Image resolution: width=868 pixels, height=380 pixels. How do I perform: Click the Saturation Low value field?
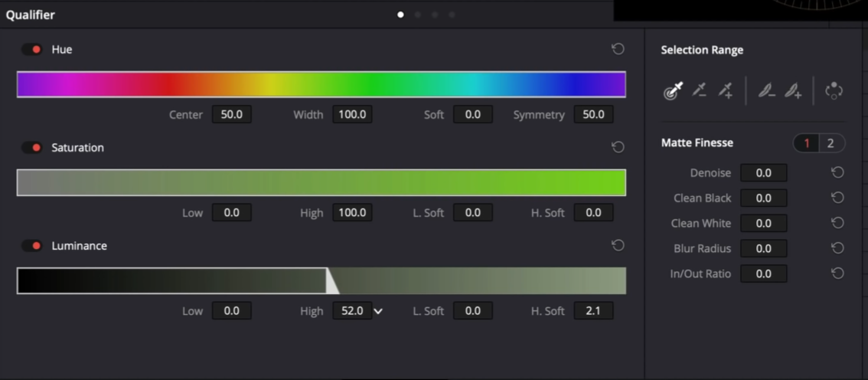(x=231, y=213)
